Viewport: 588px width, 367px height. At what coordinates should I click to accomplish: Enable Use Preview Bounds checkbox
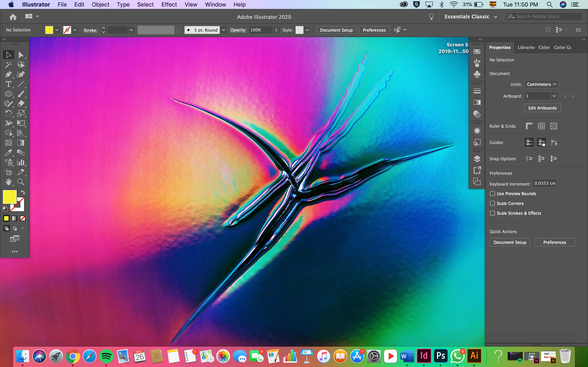(x=492, y=193)
